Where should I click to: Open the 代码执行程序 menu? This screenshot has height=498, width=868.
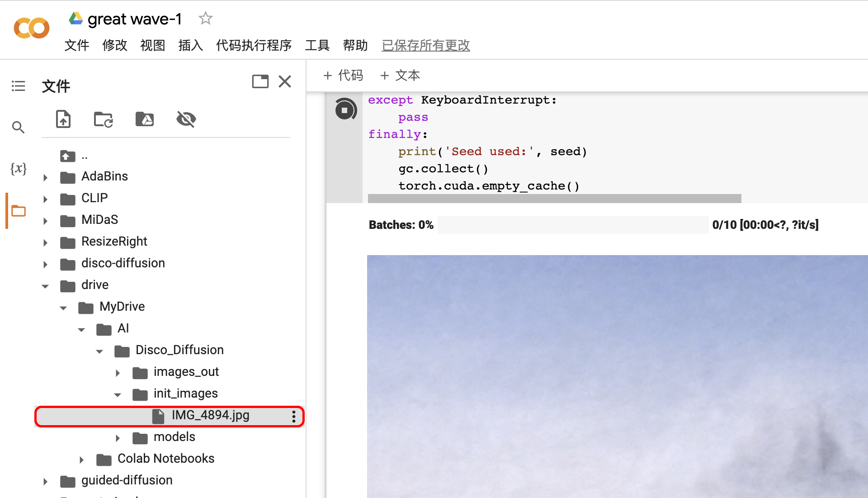(254, 45)
